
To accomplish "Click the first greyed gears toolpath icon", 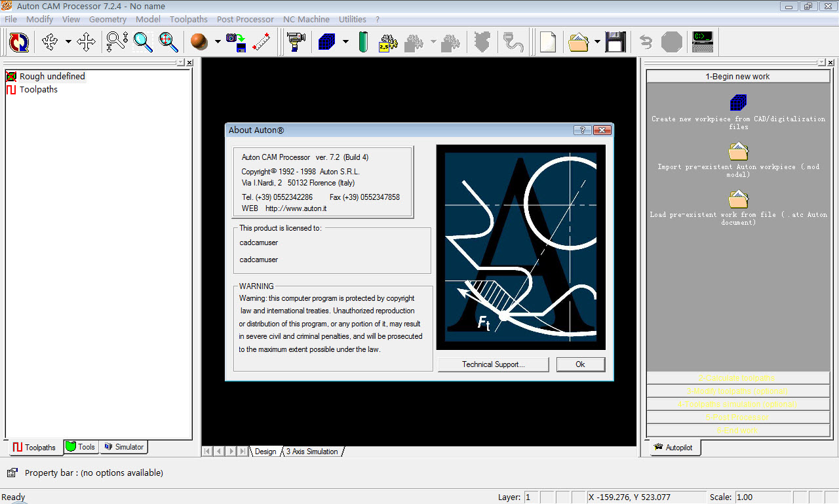I will coord(414,43).
